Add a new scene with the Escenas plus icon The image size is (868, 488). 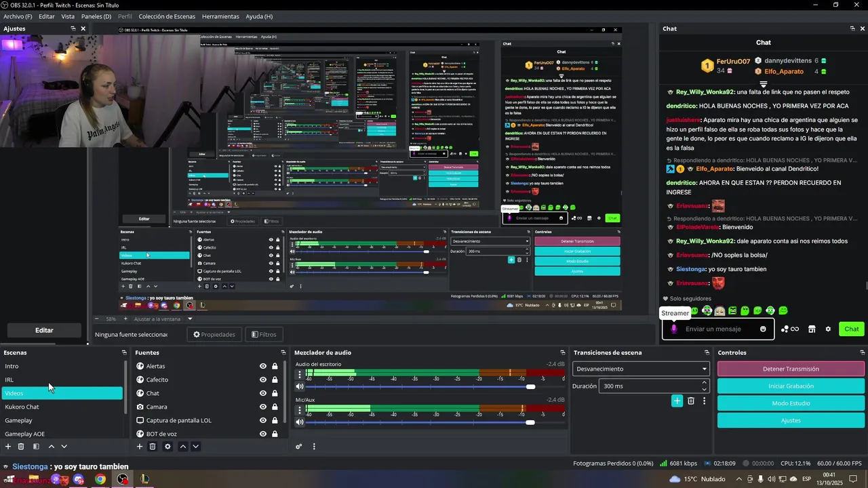point(8,447)
